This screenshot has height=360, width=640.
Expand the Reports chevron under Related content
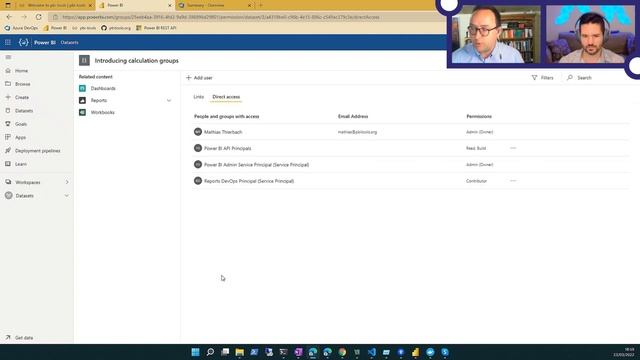point(169,100)
